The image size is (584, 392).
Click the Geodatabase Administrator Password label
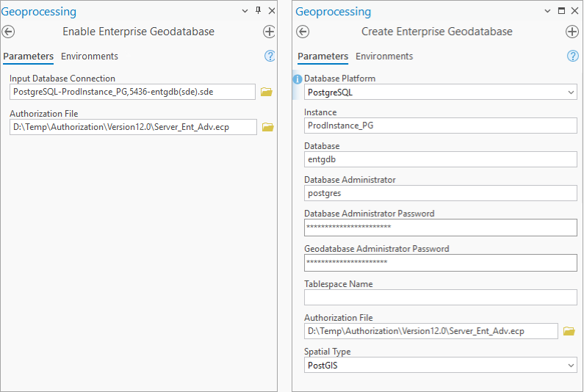(377, 249)
